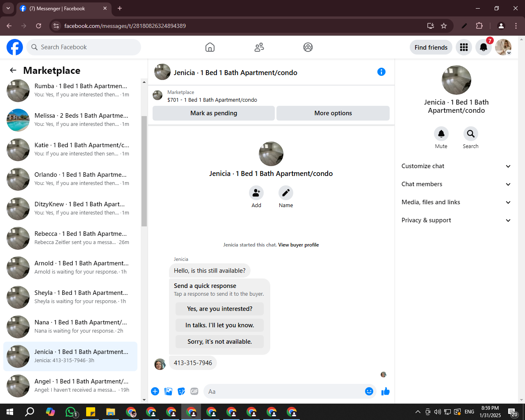Send a thumbs up like
This screenshot has height=420, width=525.
pos(386,391)
